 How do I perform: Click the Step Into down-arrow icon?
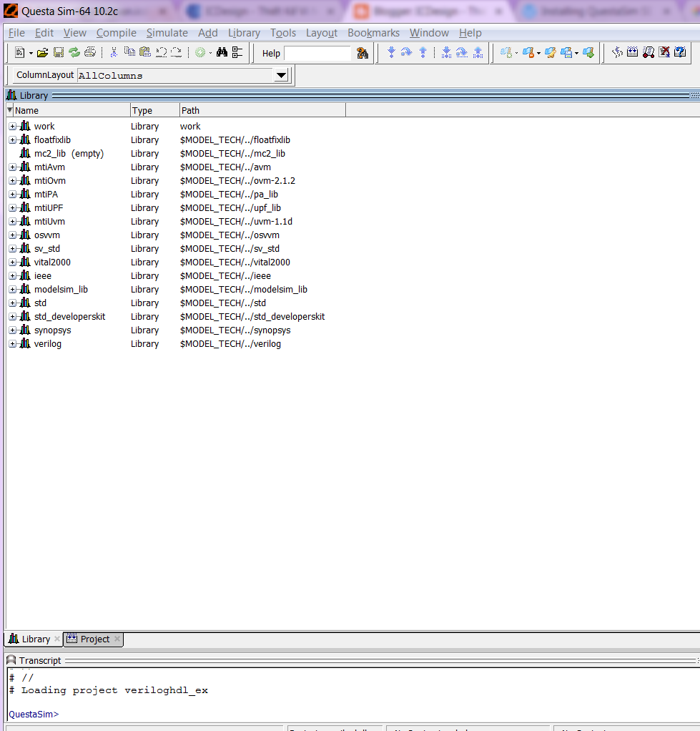pyautogui.click(x=392, y=52)
